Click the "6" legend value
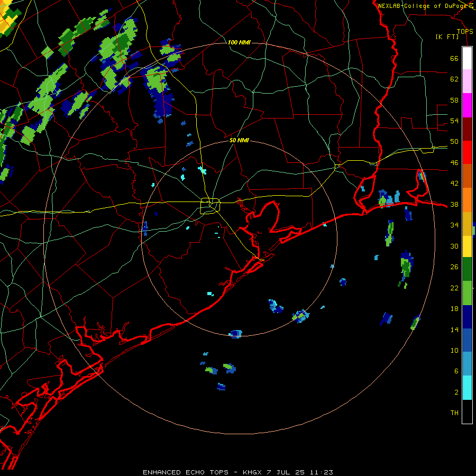Viewport: 476px width, 476px height. coord(456,371)
